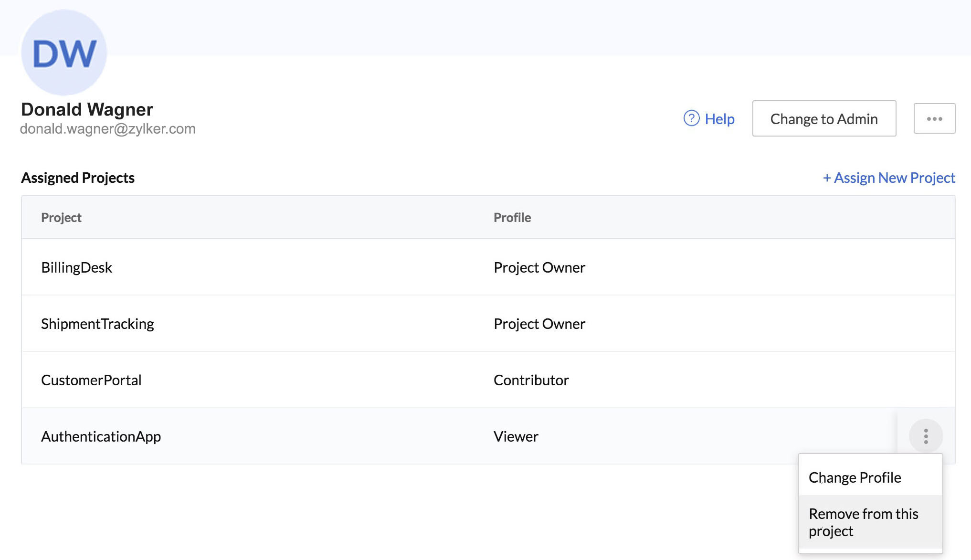This screenshot has width=971, height=560.
Task: Click the Contributor profile for CustomerPortal
Action: [x=531, y=380]
